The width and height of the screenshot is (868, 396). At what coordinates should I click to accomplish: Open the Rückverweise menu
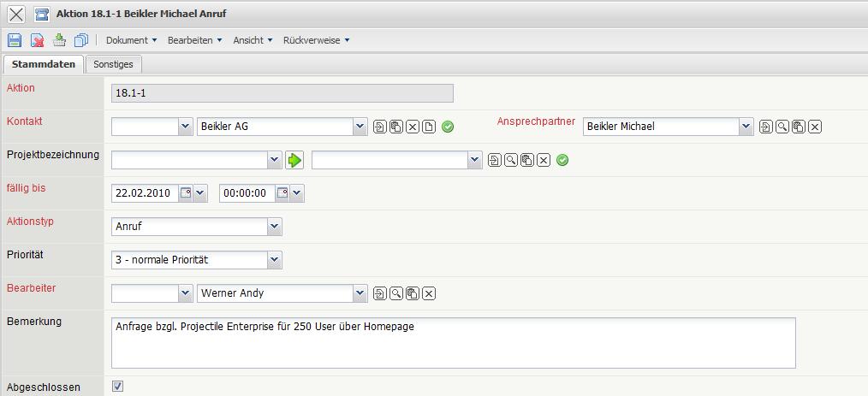316,40
